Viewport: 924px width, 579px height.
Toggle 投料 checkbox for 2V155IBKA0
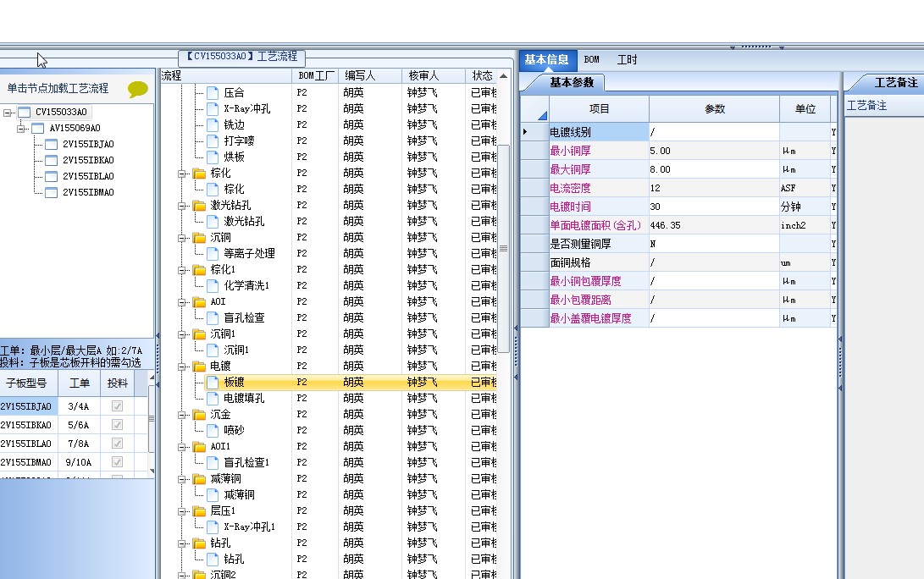pos(117,425)
